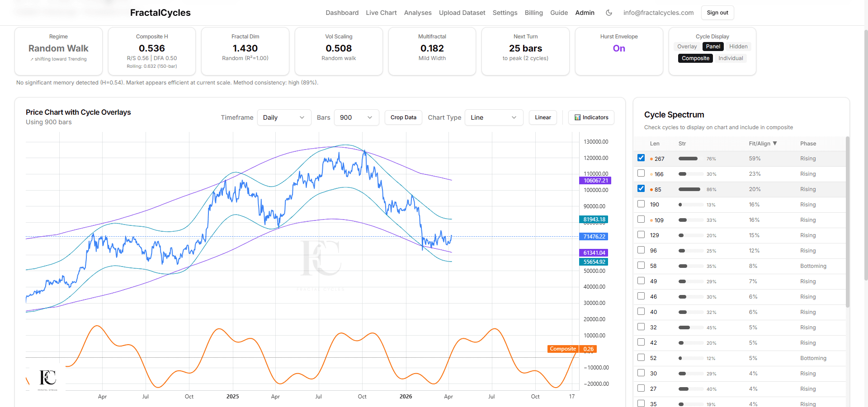Set Cycle Display to Hidden

click(738, 46)
